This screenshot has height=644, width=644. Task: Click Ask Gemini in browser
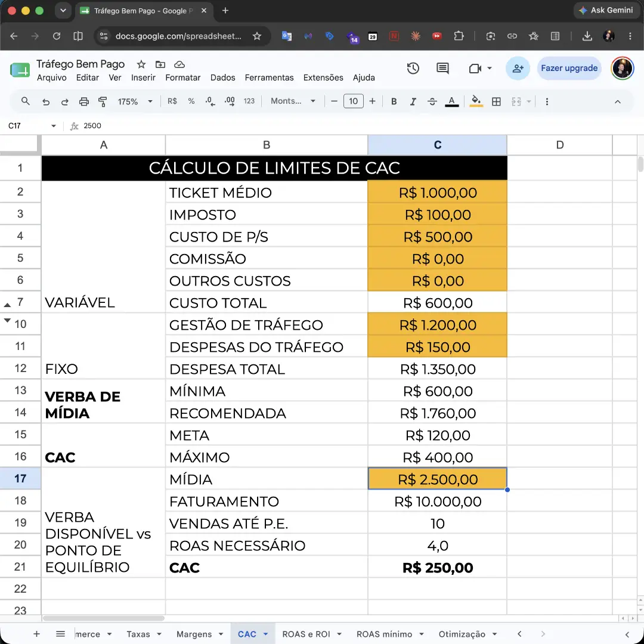coord(606,10)
